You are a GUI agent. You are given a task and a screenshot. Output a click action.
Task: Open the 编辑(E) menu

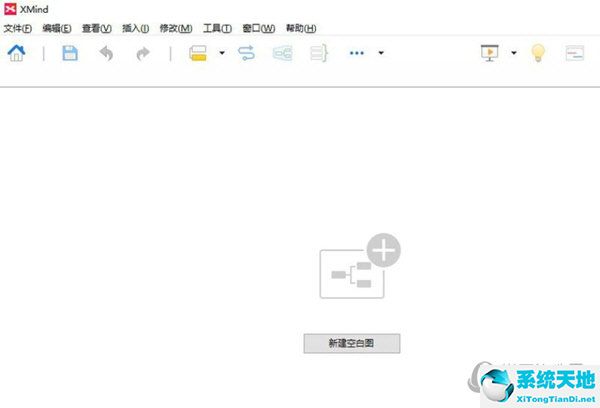pyautogui.click(x=57, y=28)
